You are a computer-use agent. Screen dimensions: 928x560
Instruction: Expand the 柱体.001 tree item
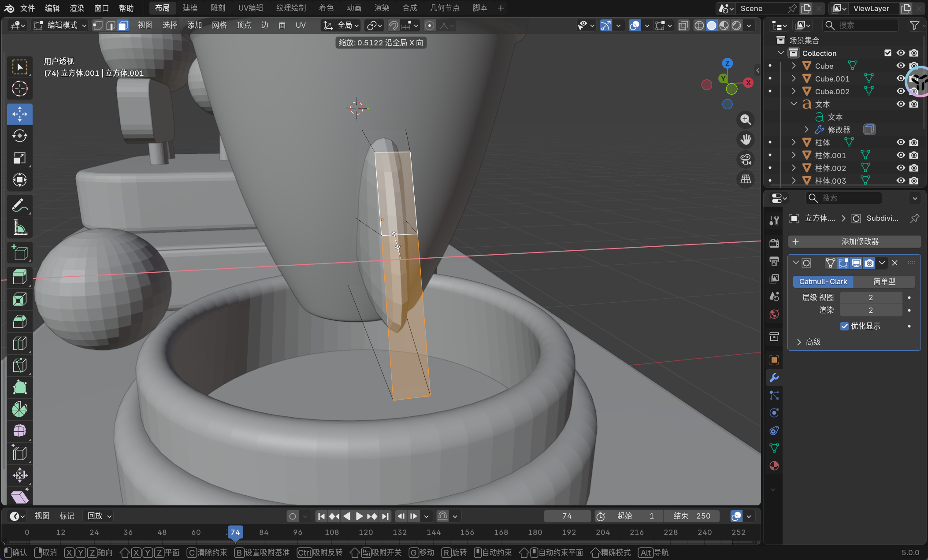click(x=794, y=155)
